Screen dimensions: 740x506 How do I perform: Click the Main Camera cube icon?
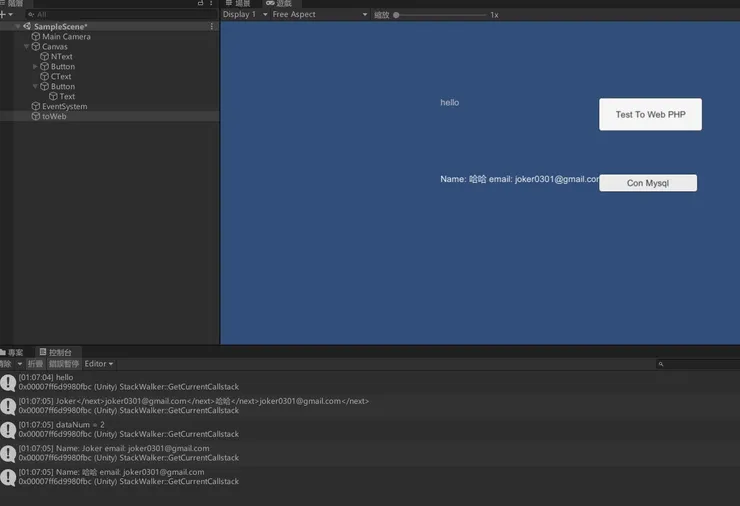[35, 36]
